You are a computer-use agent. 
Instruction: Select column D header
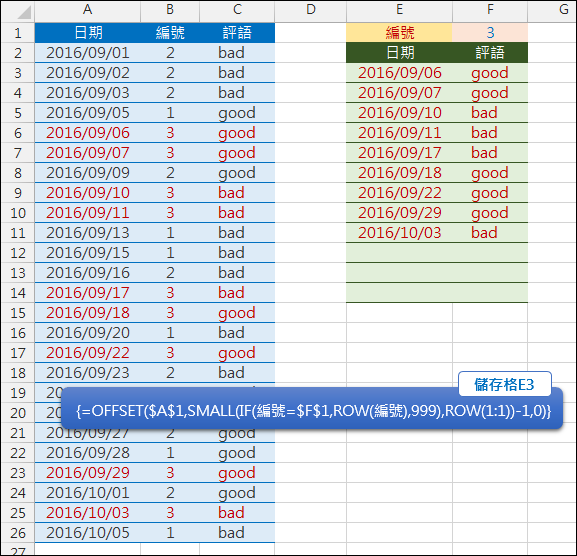[x=311, y=10]
